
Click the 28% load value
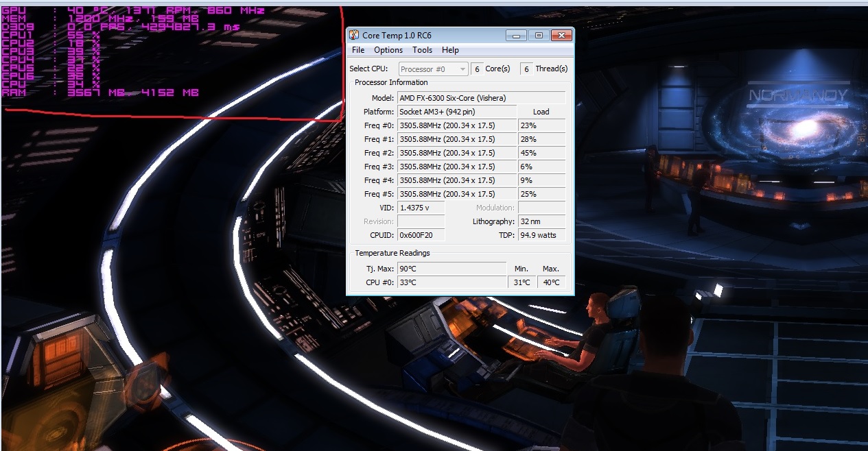tap(541, 139)
